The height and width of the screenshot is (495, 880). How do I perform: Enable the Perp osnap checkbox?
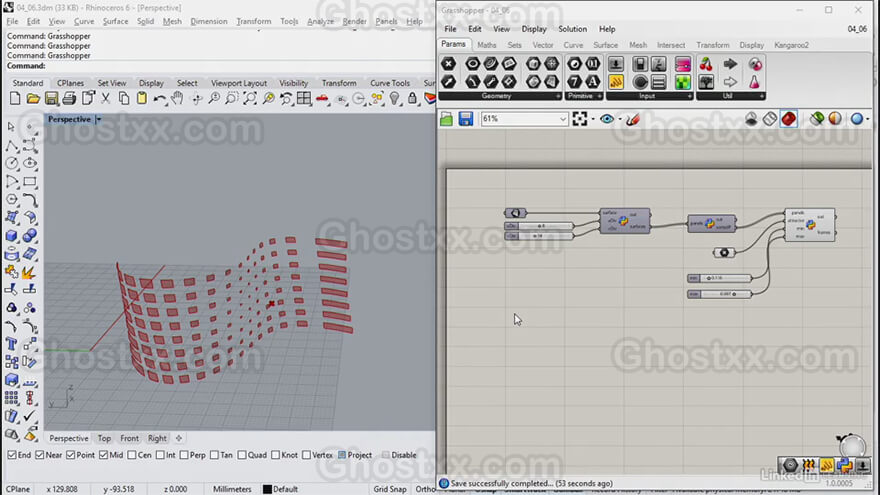coord(184,455)
